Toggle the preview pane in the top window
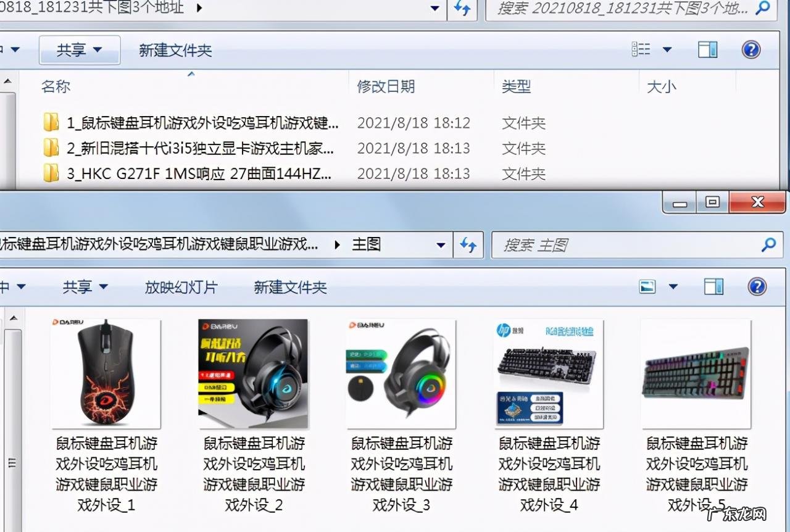Image resolution: width=790 pixels, height=532 pixels. click(x=707, y=49)
